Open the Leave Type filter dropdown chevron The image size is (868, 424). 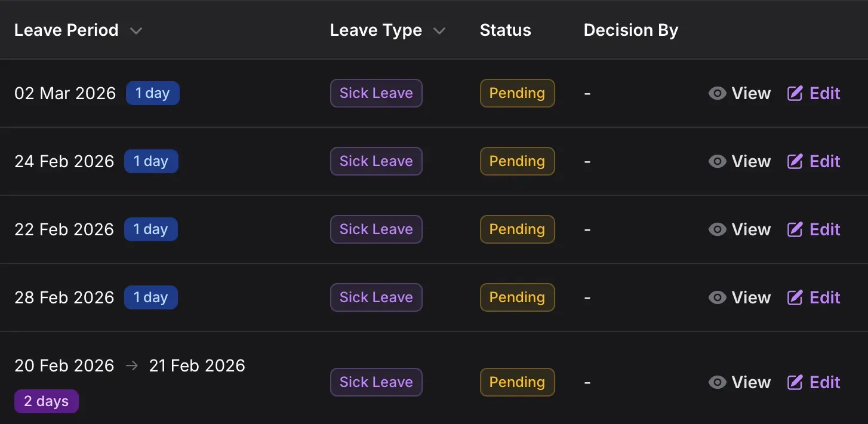point(440,30)
